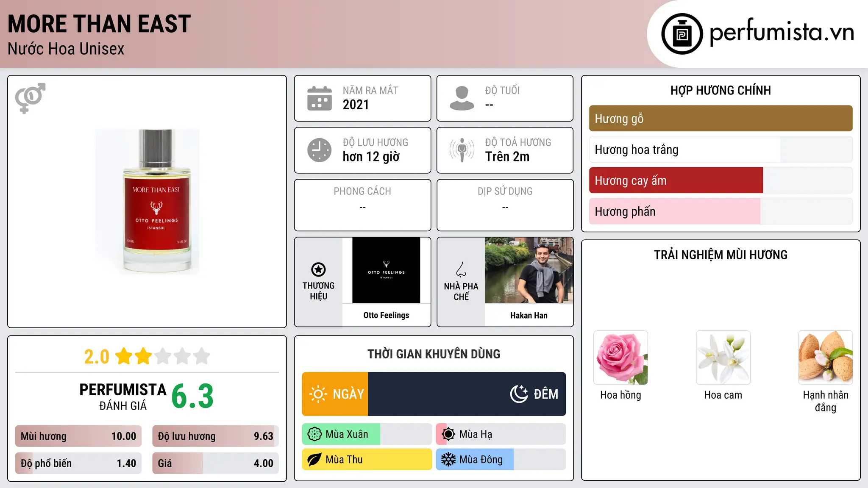This screenshot has width=868, height=488.
Task: Click the flower icon for Mùa Xuân
Action: tap(314, 434)
